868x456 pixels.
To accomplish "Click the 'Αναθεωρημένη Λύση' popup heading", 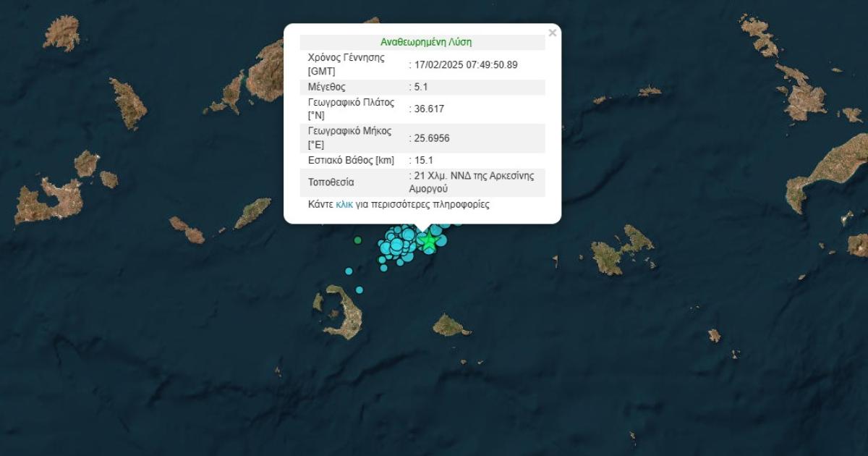I will (x=426, y=42).
